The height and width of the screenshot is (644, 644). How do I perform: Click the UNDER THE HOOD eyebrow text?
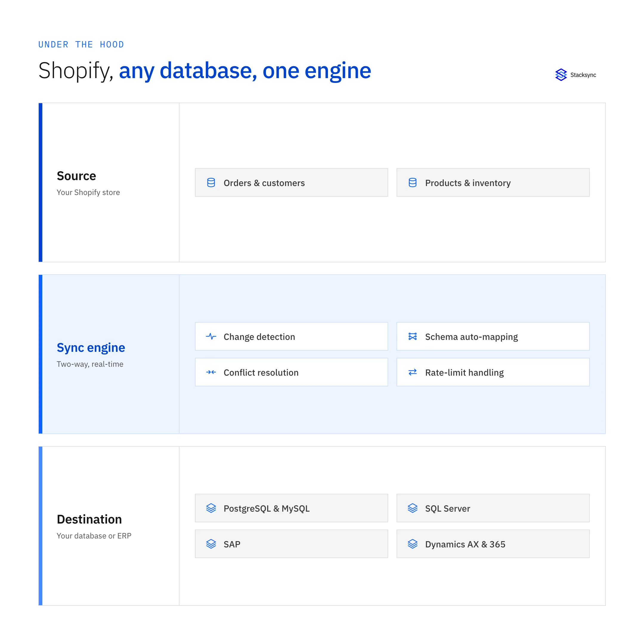coord(81,44)
